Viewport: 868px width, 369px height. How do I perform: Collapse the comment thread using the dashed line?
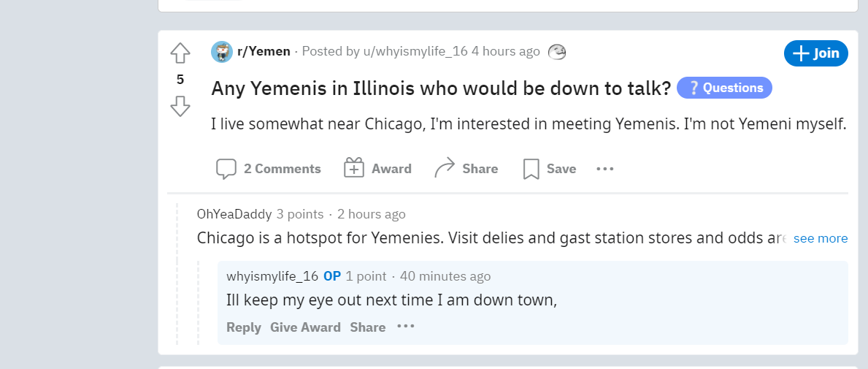[177, 274]
